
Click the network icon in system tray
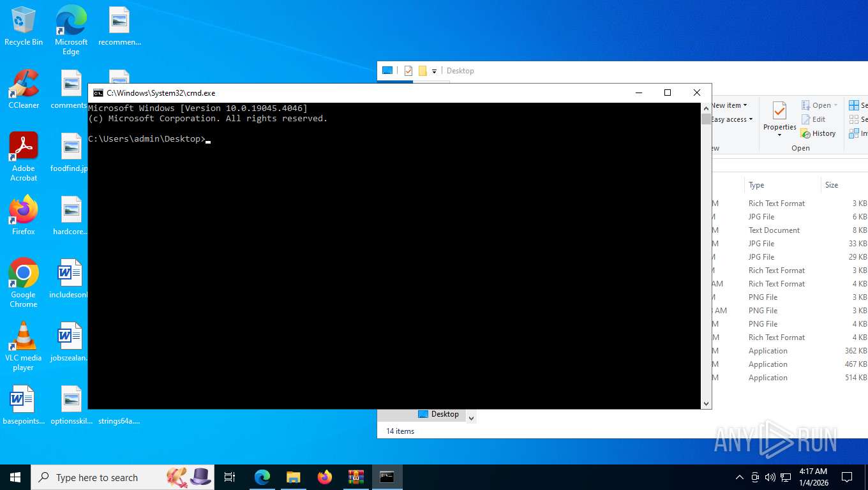pyautogui.click(x=786, y=477)
